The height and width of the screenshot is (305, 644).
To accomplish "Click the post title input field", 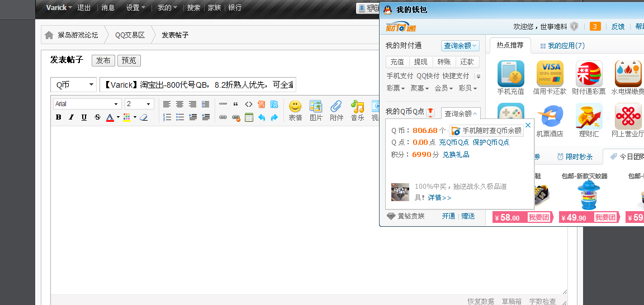I will [197, 85].
